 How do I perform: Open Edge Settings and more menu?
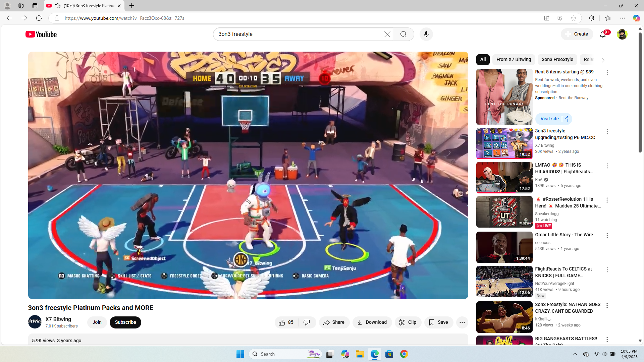(623, 18)
